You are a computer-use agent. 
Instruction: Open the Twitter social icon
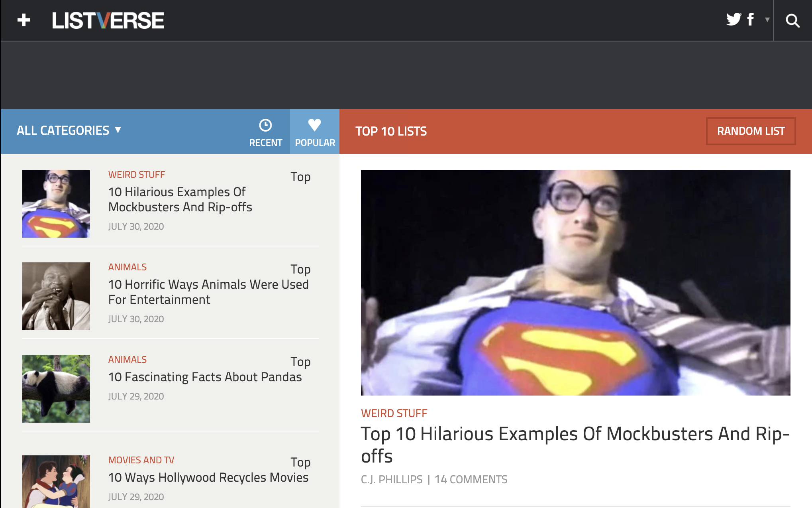pos(733,19)
